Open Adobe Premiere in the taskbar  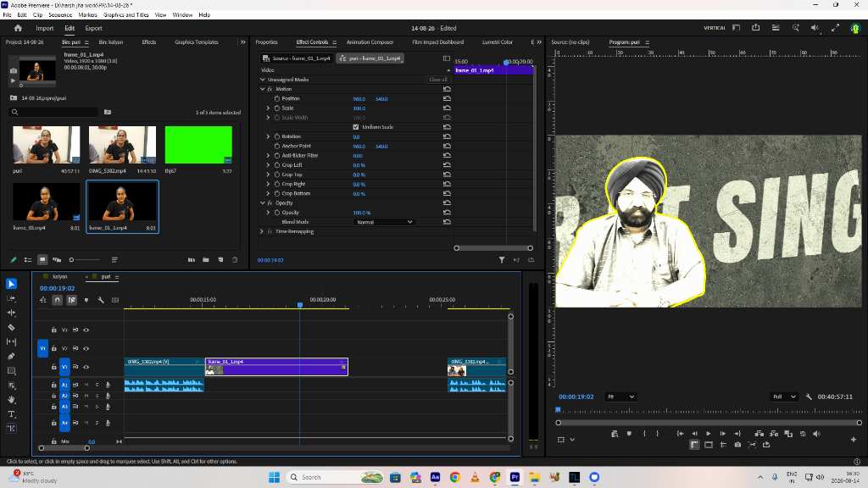515,477
